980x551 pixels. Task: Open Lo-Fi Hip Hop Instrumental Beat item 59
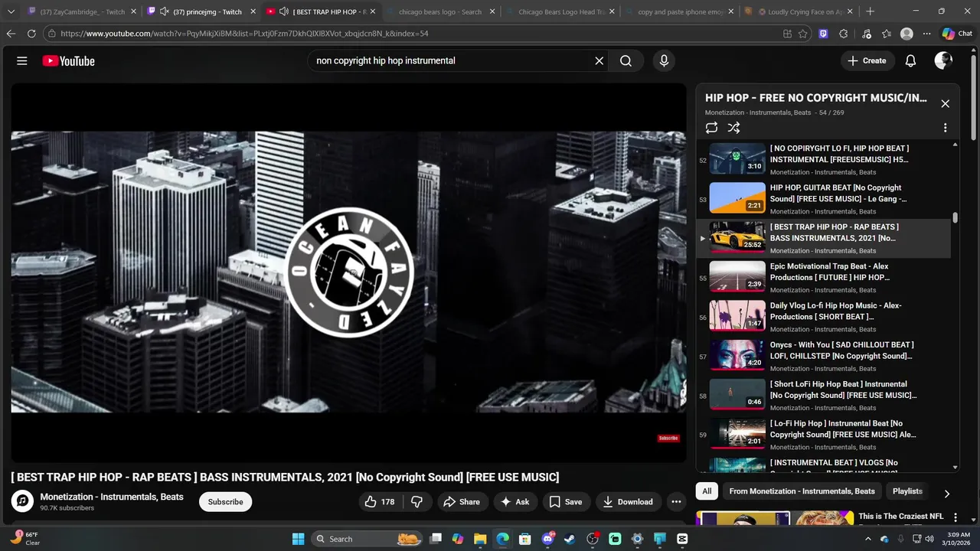tap(823, 435)
